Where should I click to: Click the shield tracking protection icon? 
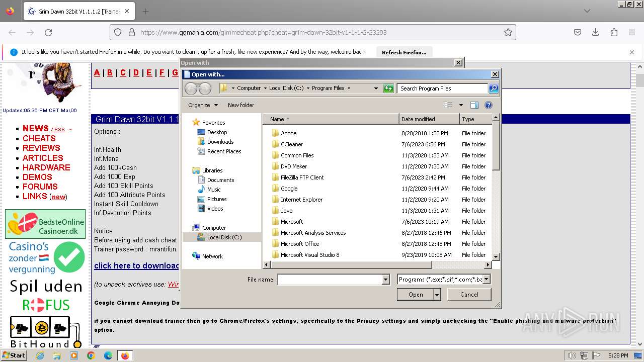[x=118, y=32]
